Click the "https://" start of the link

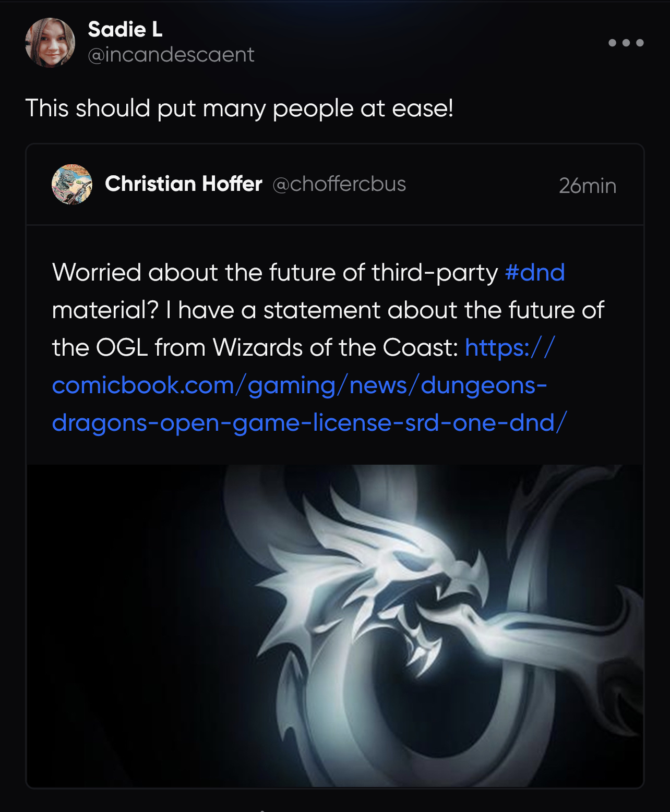coord(509,348)
